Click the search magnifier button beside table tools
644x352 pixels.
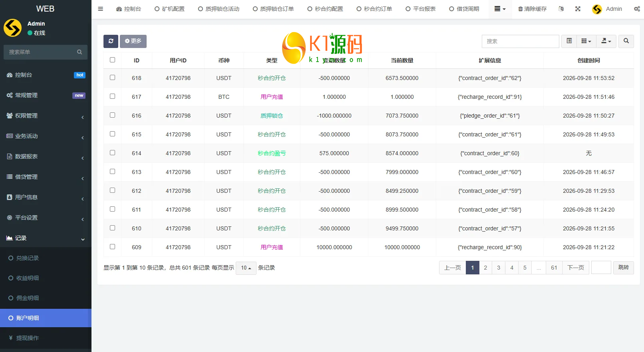tap(626, 41)
